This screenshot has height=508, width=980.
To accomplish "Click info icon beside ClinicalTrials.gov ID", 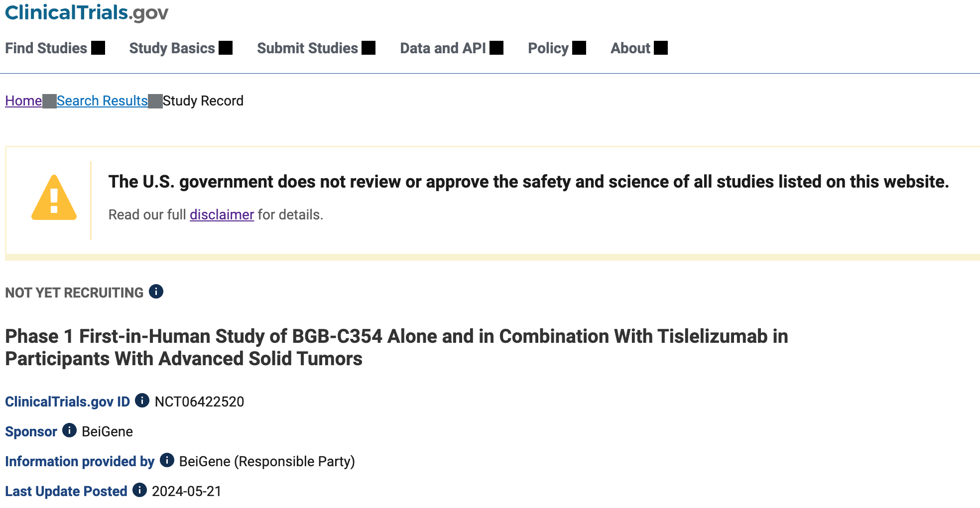I will [x=142, y=401].
